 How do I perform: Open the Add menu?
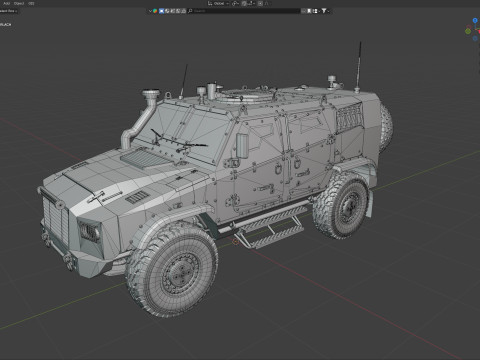click(x=6, y=3)
